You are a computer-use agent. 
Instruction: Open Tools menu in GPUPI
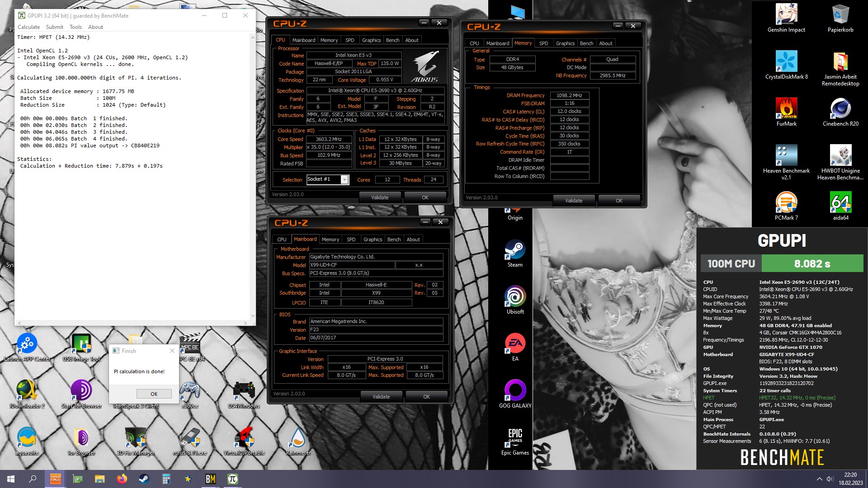(75, 27)
